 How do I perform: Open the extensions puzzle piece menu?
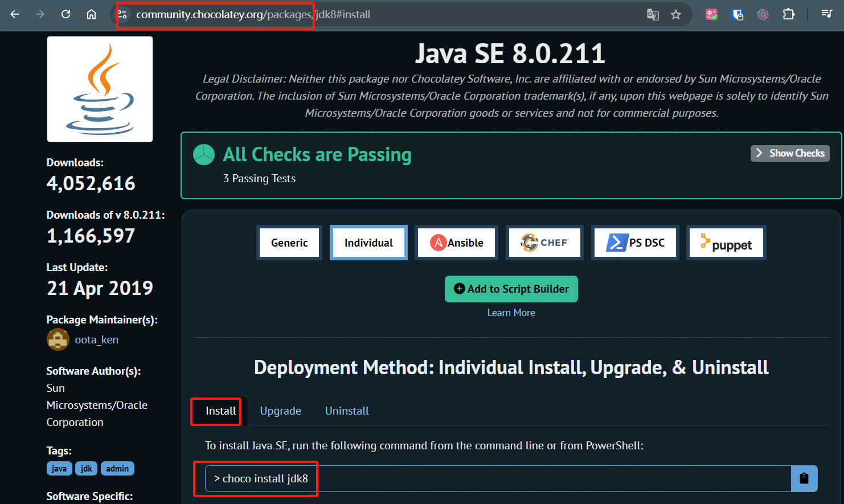[789, 14]
